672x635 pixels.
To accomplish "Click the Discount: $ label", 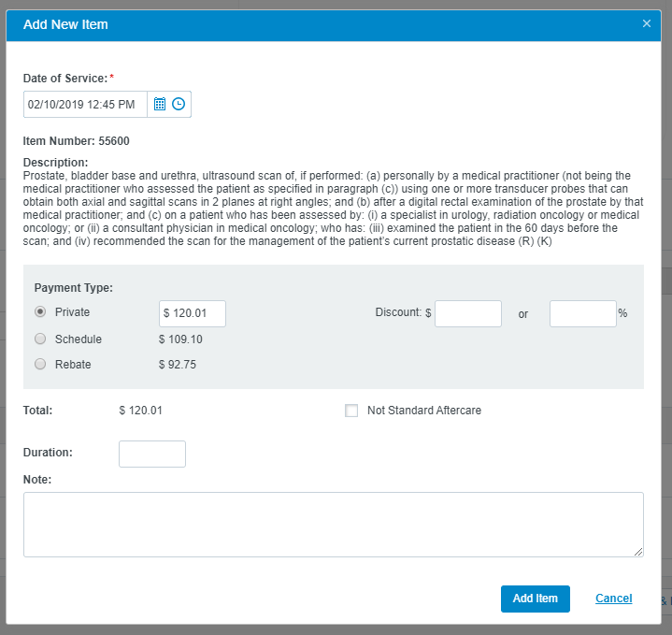I will click(403, 312).
